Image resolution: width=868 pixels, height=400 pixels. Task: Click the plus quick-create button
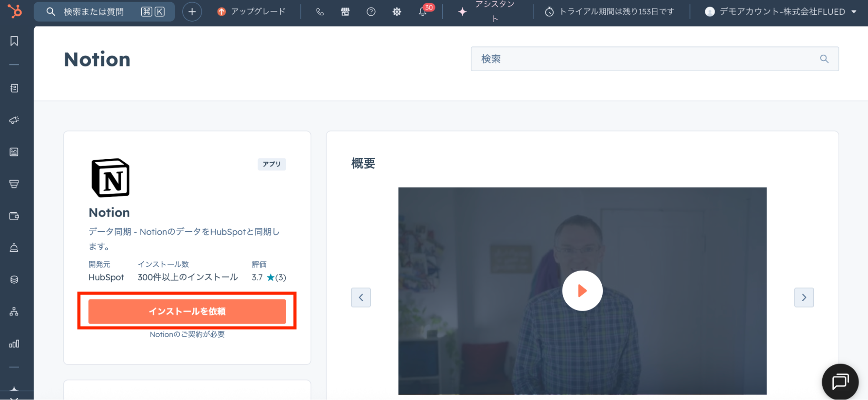click(192, 12)
